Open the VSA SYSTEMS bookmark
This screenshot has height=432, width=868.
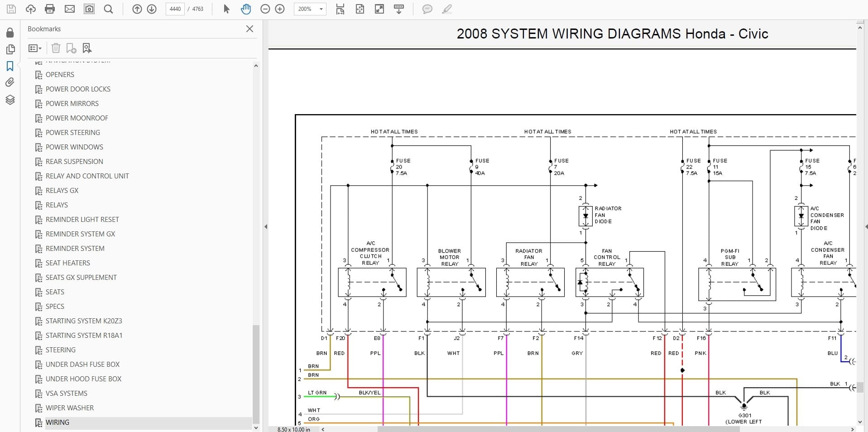(67, 393)
